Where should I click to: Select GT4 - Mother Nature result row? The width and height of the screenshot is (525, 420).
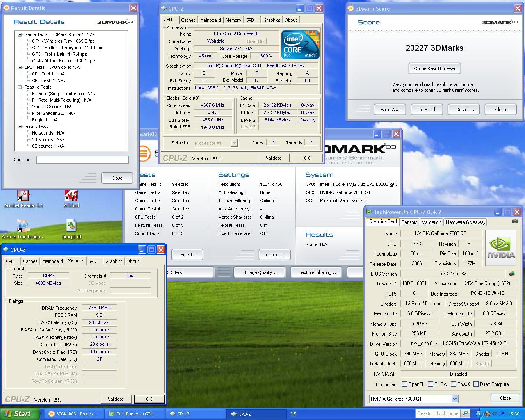point(63,61)
